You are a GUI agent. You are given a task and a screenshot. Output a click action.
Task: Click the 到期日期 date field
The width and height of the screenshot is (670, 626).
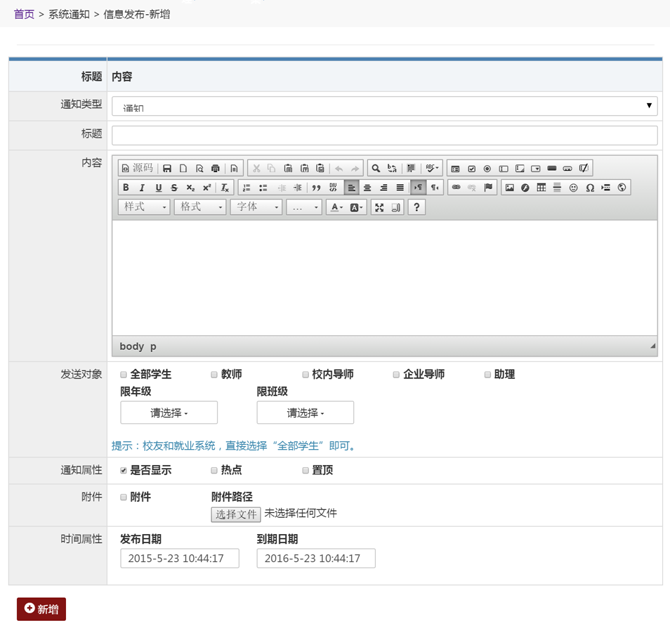[316, 558]
